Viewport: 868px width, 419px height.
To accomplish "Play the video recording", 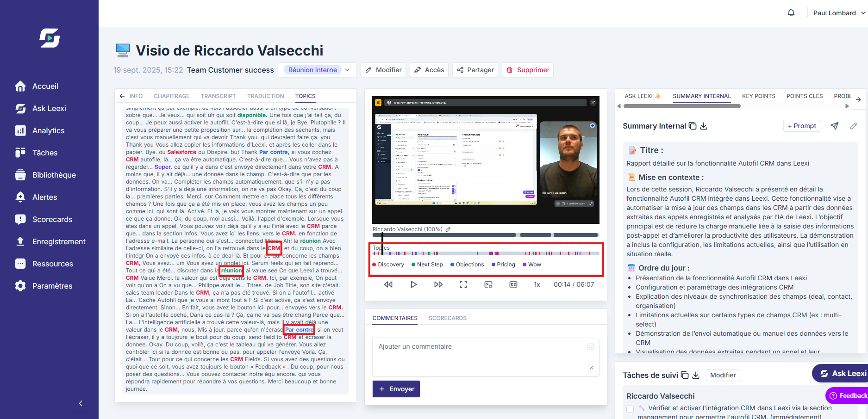I will click(414, 284).
